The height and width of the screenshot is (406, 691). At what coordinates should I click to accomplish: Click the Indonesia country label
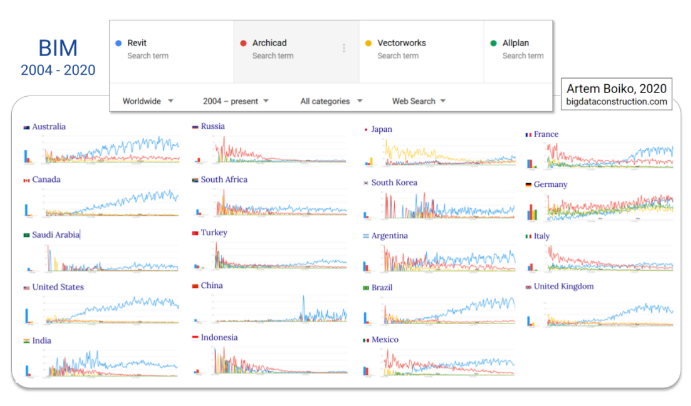pos(219,337)
